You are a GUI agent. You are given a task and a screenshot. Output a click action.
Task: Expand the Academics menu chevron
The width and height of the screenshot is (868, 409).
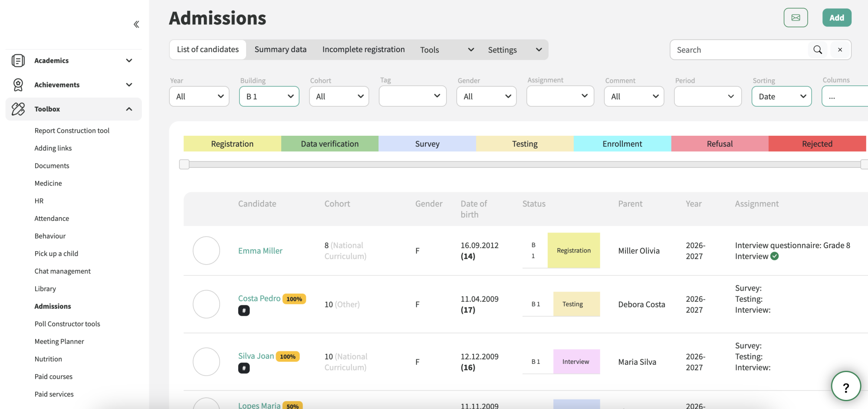(129, 61)
